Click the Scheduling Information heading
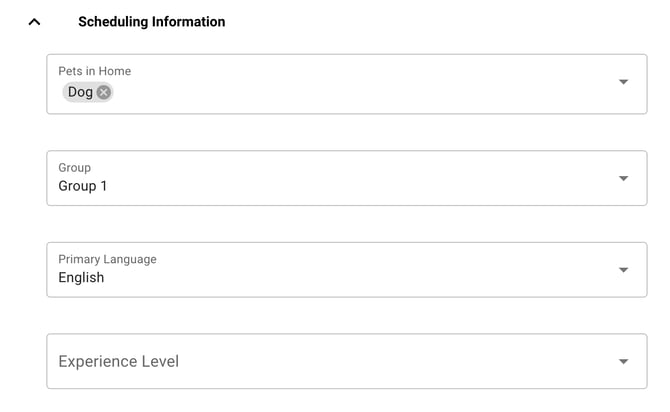This screenshot has height=412, width=670. [x=151, y=21]
